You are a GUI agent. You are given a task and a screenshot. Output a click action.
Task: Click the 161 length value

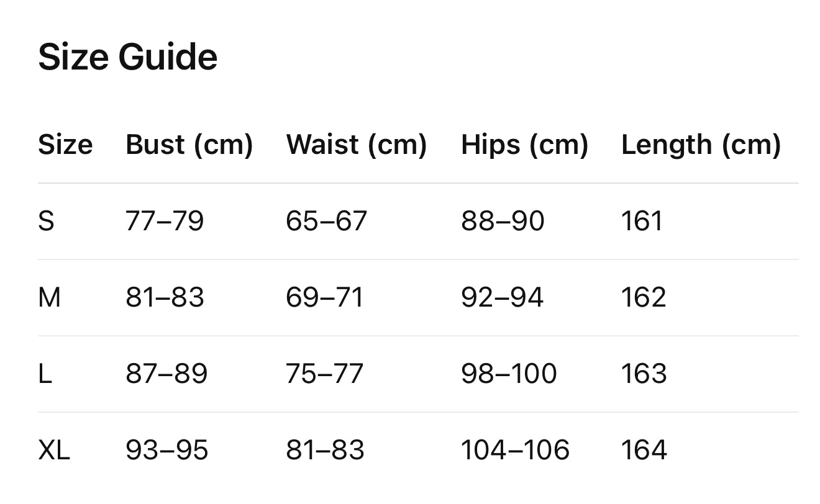(642, 221)
